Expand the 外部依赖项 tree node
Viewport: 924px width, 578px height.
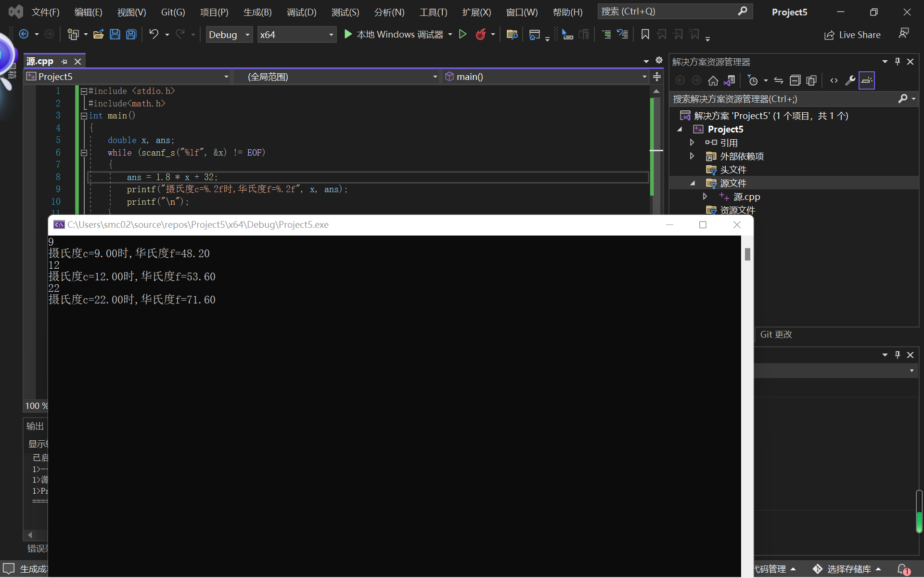coord(692,156)
